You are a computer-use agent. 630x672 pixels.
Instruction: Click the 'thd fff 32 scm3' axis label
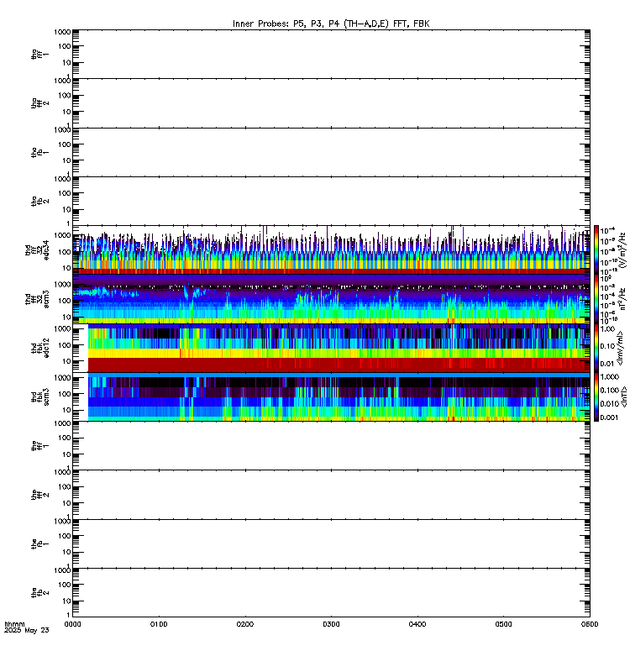pyautogui.click(x=37, y=299)
